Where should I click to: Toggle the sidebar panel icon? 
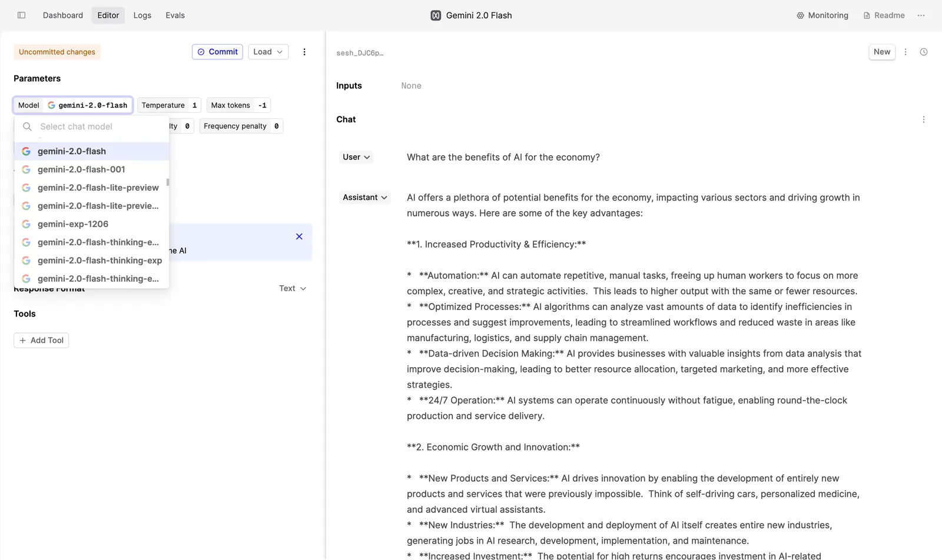pos(21,15)
